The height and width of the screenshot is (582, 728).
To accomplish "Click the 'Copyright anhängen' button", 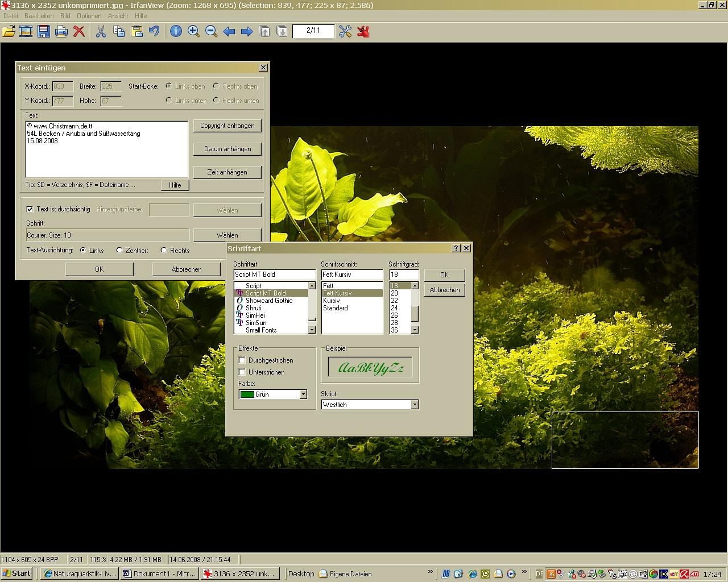I will tap(227, 126).
